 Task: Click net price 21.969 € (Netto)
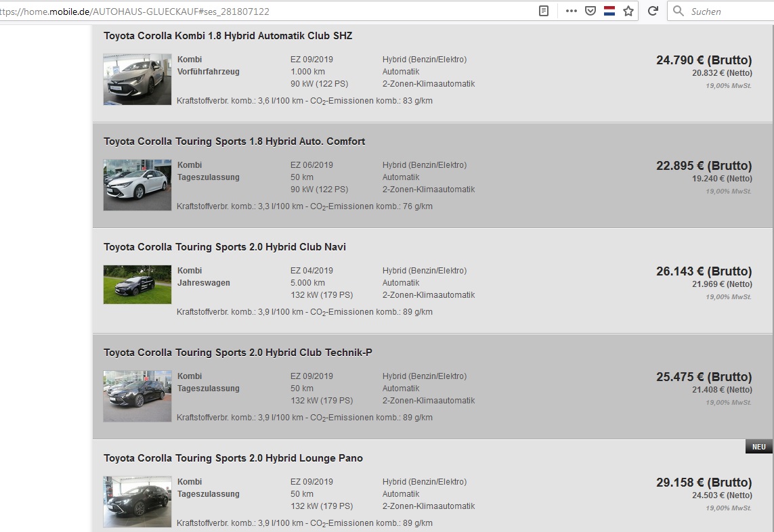tap(722, 284)
